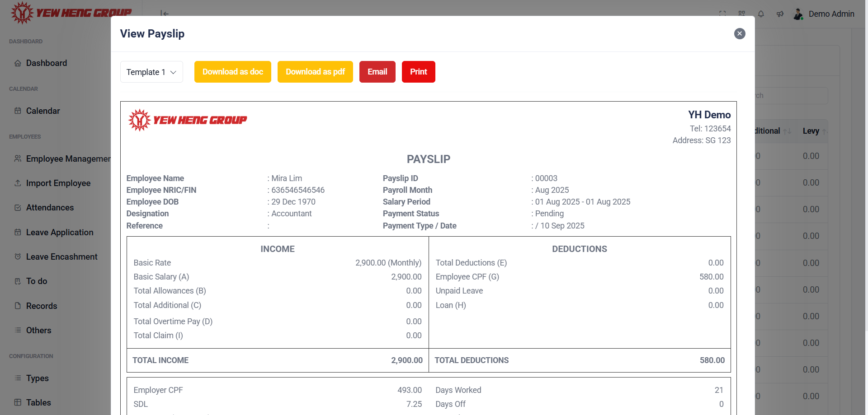Open the Demo Admin profile avatar

[x=798, y=14]
